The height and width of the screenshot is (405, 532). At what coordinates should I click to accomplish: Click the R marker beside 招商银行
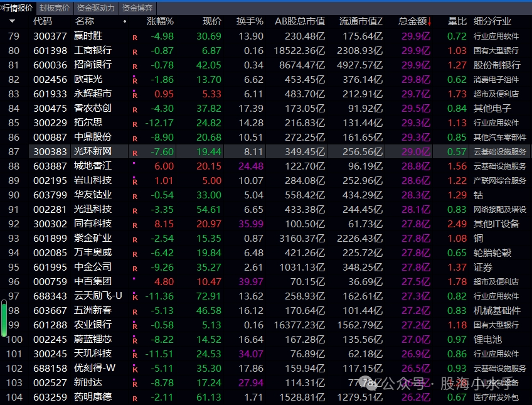(135, 67)
